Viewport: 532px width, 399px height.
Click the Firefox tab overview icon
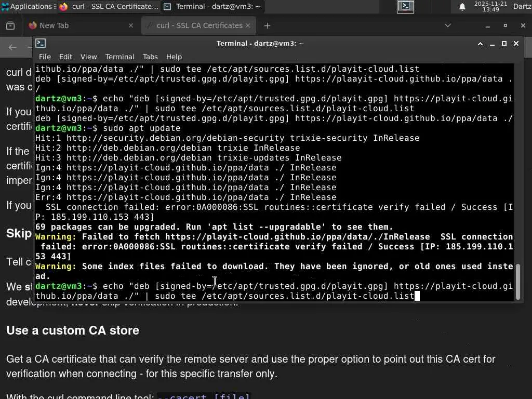click(10, 25)
